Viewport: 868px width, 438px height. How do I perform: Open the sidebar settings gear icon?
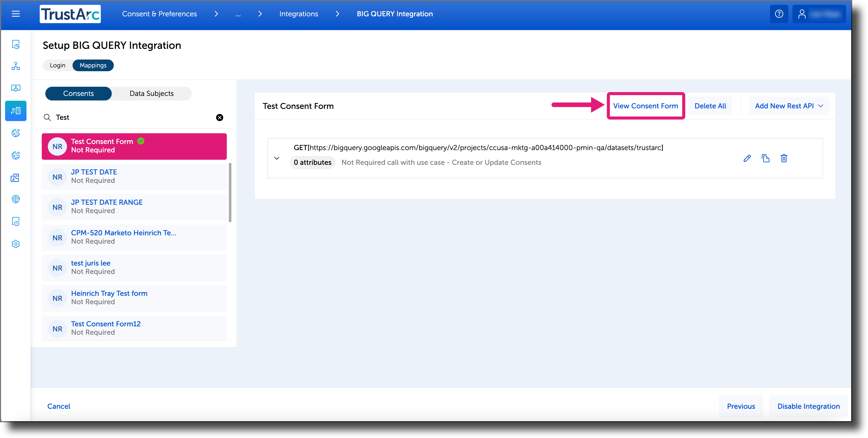16,244
